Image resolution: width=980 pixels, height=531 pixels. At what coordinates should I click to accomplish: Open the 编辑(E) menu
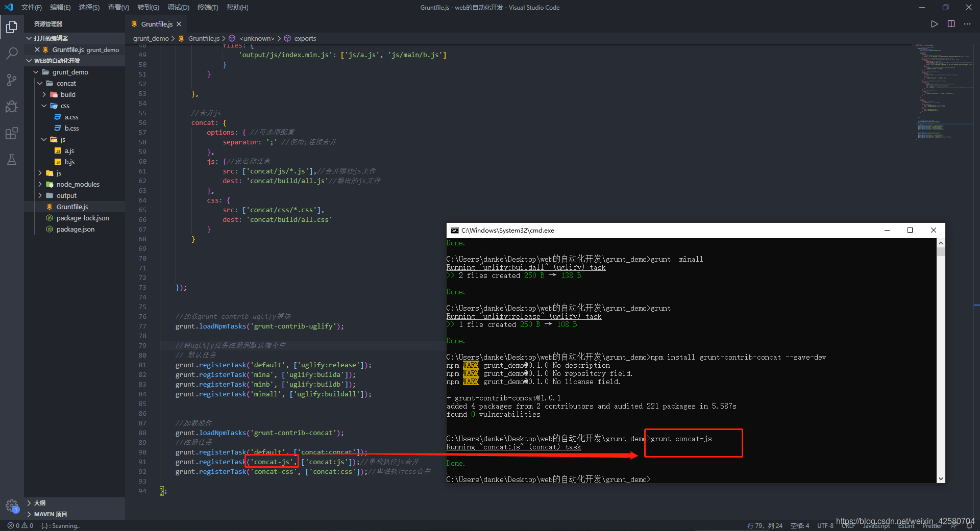pyautogui.click(x=60, y=7)
